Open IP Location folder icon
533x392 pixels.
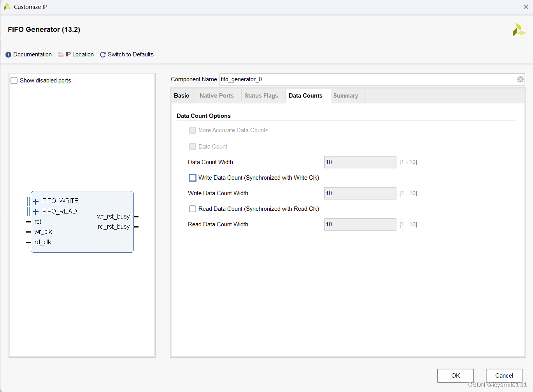pyautogui.click(x=61, y=55)
